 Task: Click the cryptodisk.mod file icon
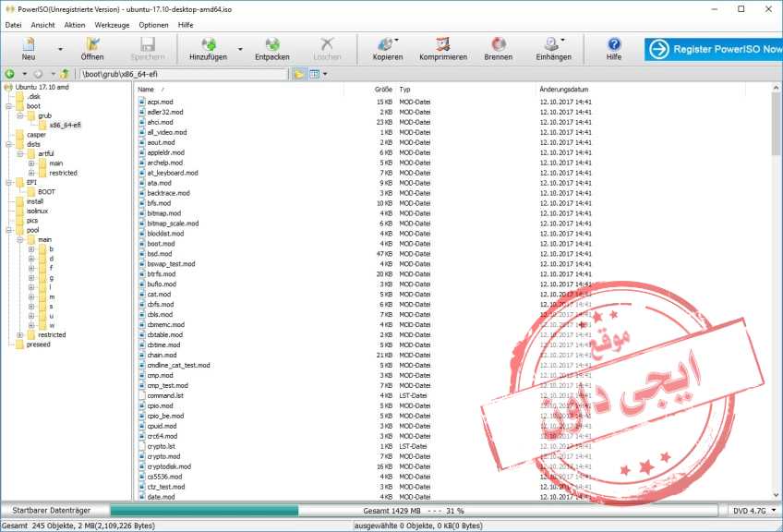(x=142, y=466)
